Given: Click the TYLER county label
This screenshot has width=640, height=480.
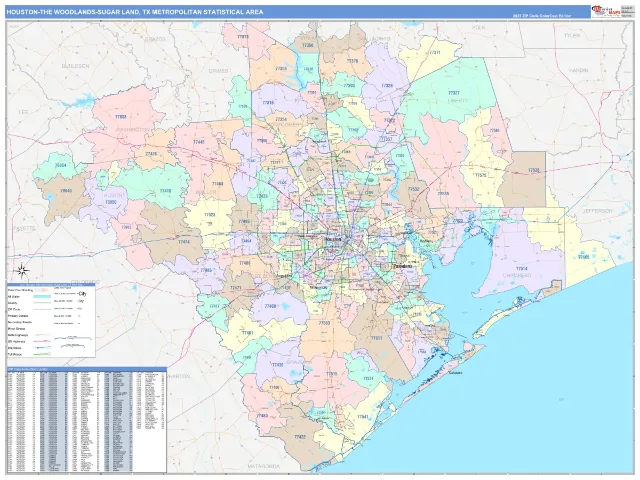Looking at the screenshot, I should click(572, 36).
